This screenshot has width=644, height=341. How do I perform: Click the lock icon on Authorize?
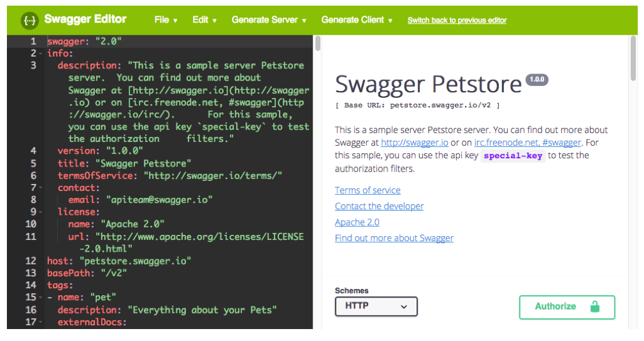(x=594, y=306)
